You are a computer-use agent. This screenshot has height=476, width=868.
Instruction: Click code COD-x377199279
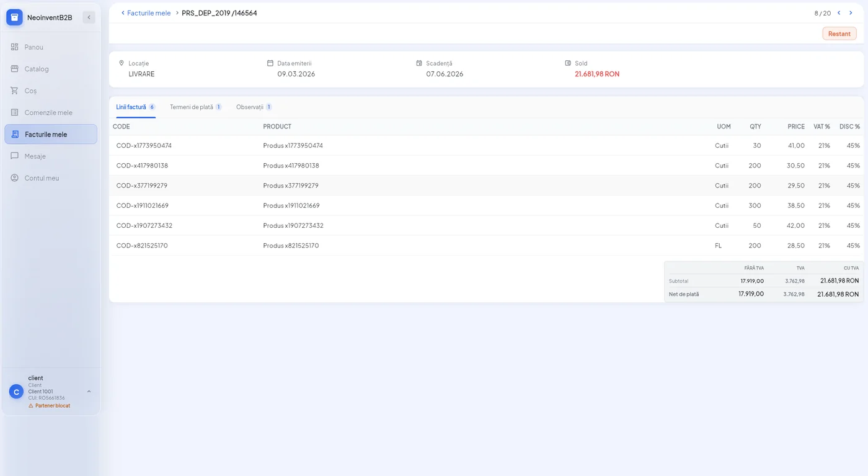[142, 186]
